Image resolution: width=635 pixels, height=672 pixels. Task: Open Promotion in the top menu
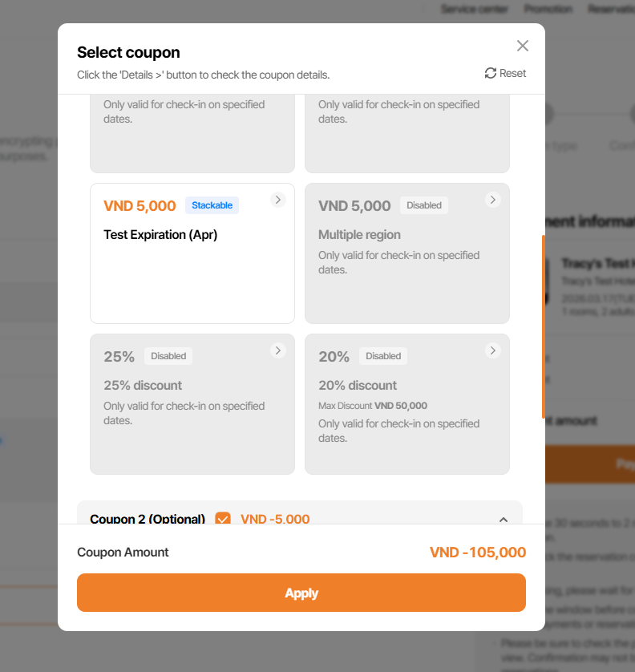[x=548, y=9]
